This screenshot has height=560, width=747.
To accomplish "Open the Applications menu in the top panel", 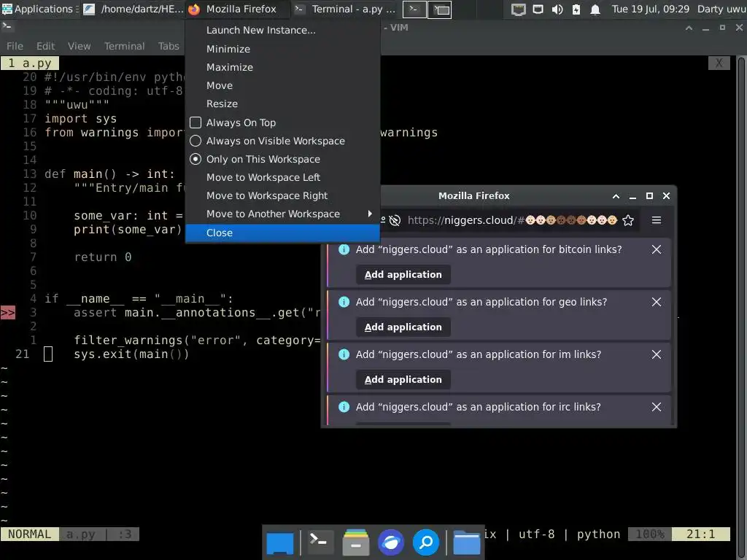I will point(37,9).
